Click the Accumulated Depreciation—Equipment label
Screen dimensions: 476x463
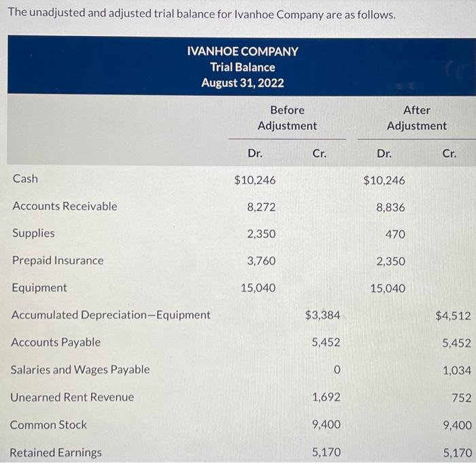pos(111,315)
